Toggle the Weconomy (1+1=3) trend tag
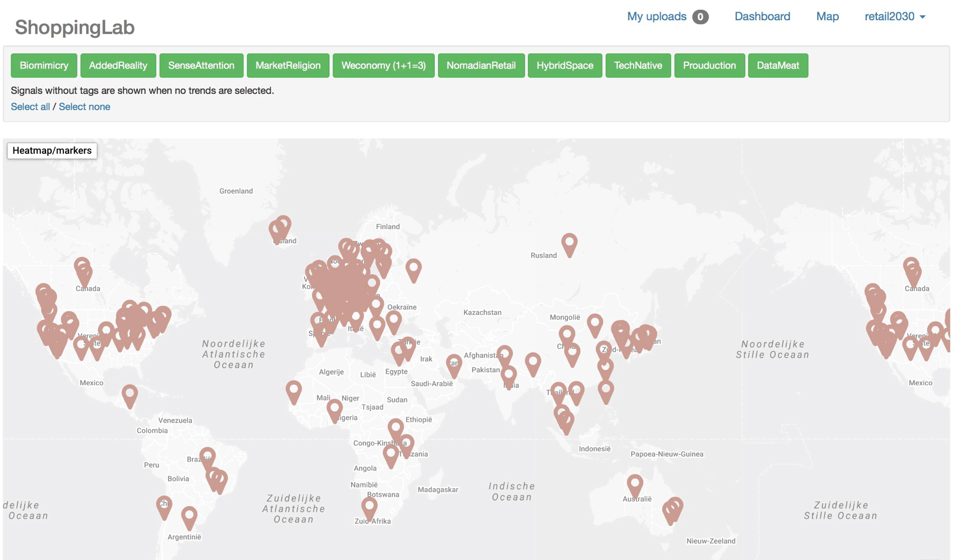This screenshot has width=956, height=560. [x=383, y=66]
